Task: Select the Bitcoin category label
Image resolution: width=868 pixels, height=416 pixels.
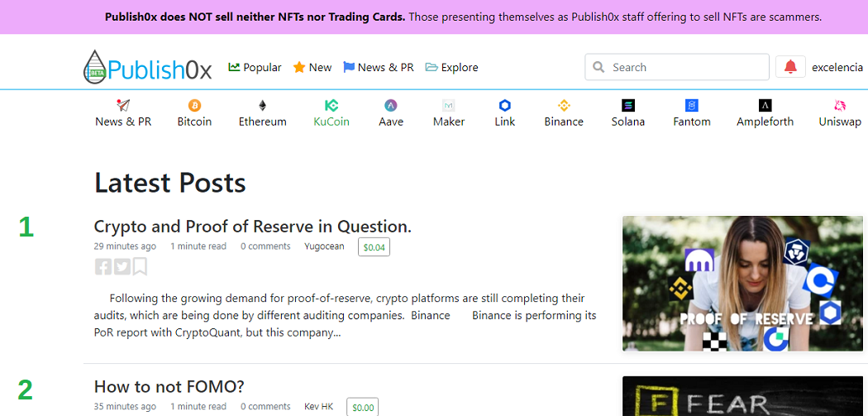Action: [194, 122]
